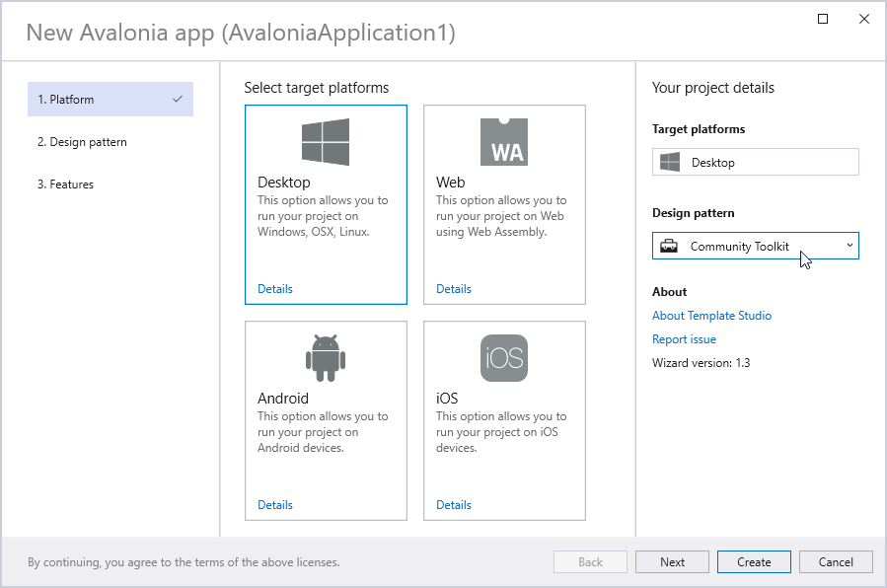Click Wizard version: 1.3 text
The width and height of the screenshot is (887, 588).
point(702,363)
